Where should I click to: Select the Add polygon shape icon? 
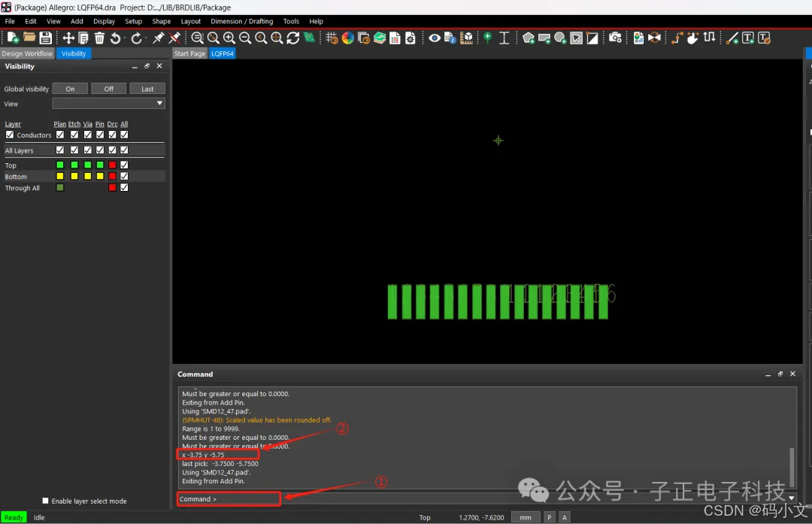click(529, 38)
